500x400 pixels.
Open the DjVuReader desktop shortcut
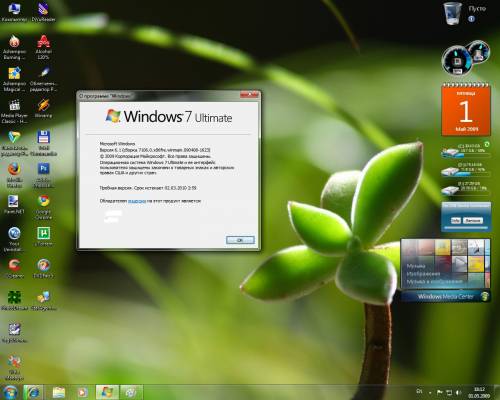(43, 12)
